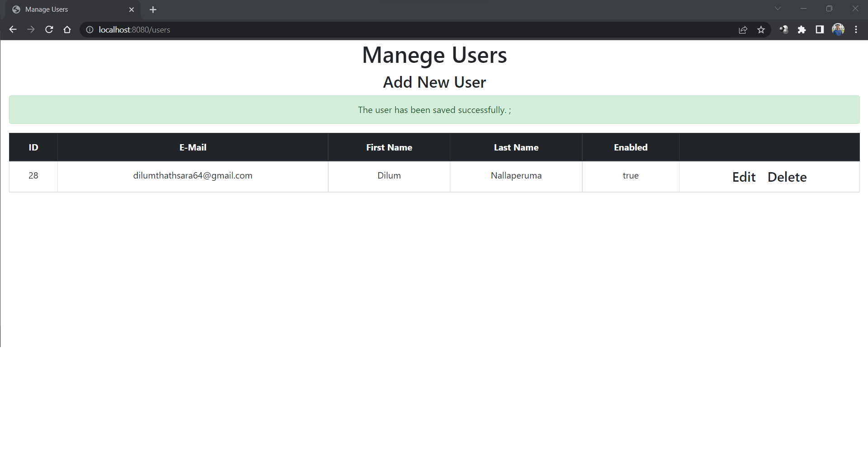Go to browser home page
The height and width of the screenshot is (461, 868).
pos(67,29)
